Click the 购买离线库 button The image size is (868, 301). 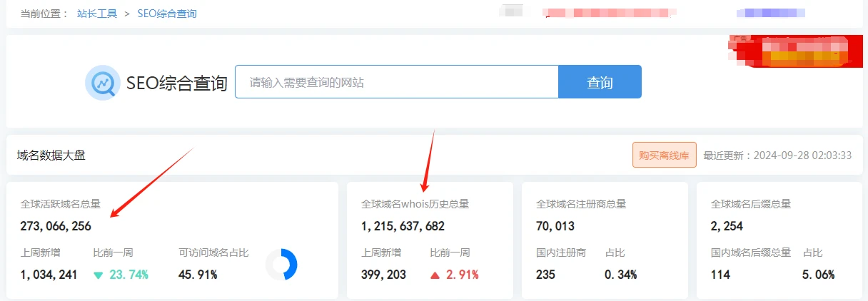coord(664,155)
